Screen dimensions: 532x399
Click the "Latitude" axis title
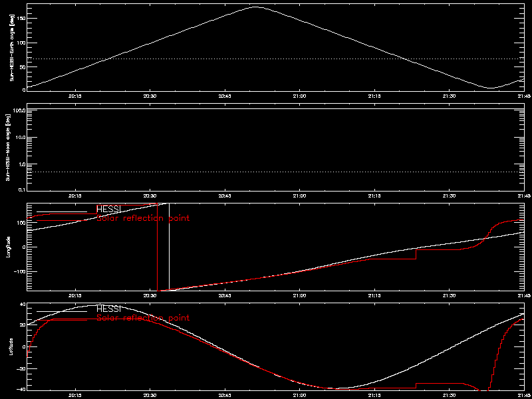[13, 346]
